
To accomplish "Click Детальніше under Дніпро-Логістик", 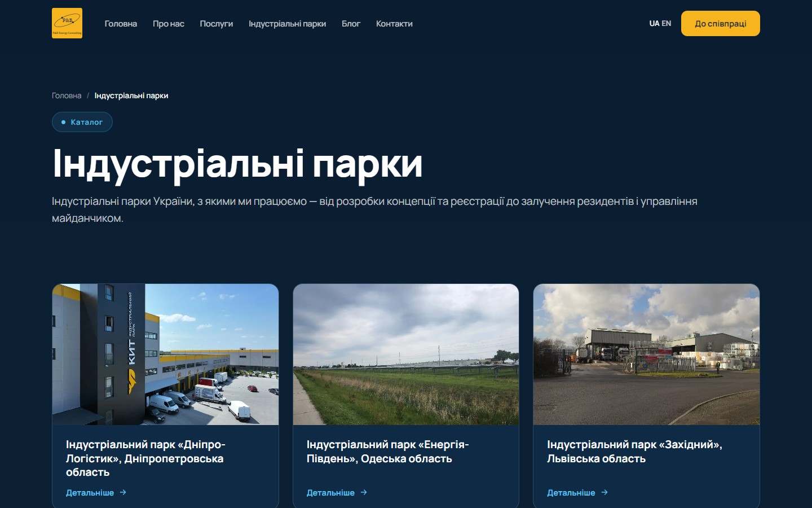I will (90, 493).
